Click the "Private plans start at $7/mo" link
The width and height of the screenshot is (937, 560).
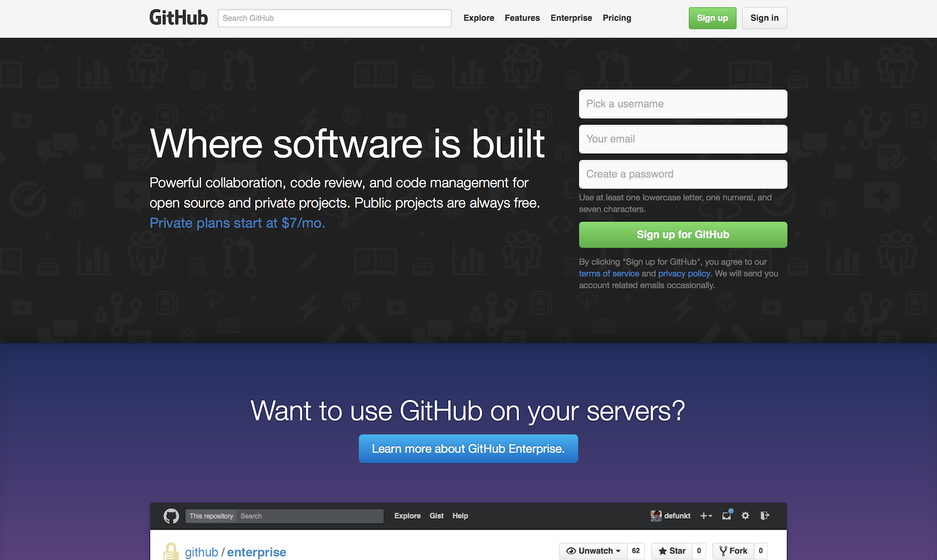tap(236, 223)
